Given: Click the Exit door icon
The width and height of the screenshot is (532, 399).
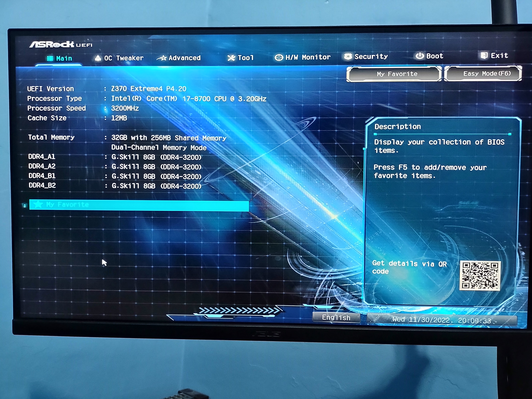Looking at the screenshot, I should 484,56.
